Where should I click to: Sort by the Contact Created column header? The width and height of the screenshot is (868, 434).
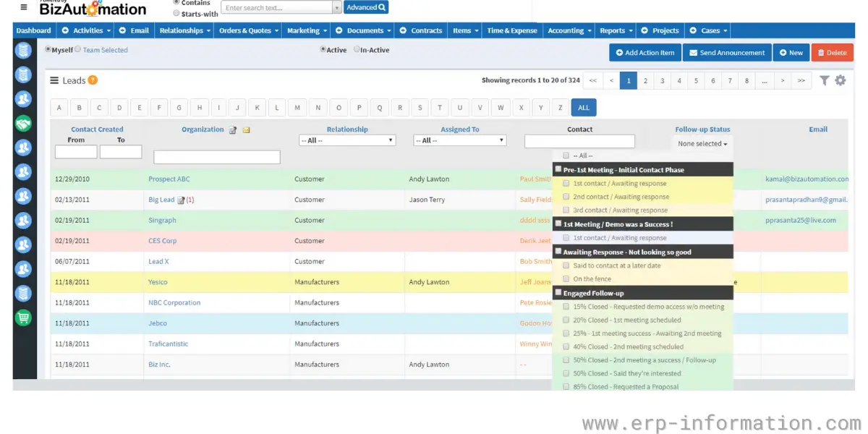tap(97, 129)
